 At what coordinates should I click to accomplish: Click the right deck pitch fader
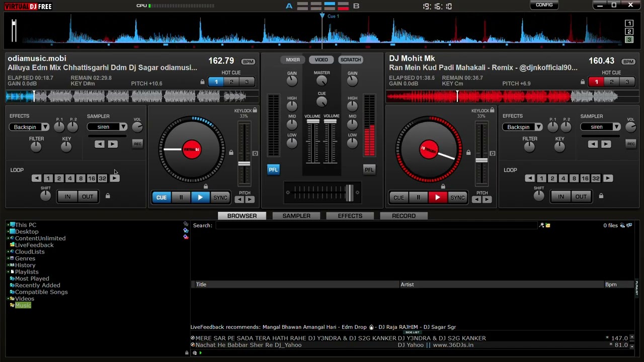pos(481,160)
